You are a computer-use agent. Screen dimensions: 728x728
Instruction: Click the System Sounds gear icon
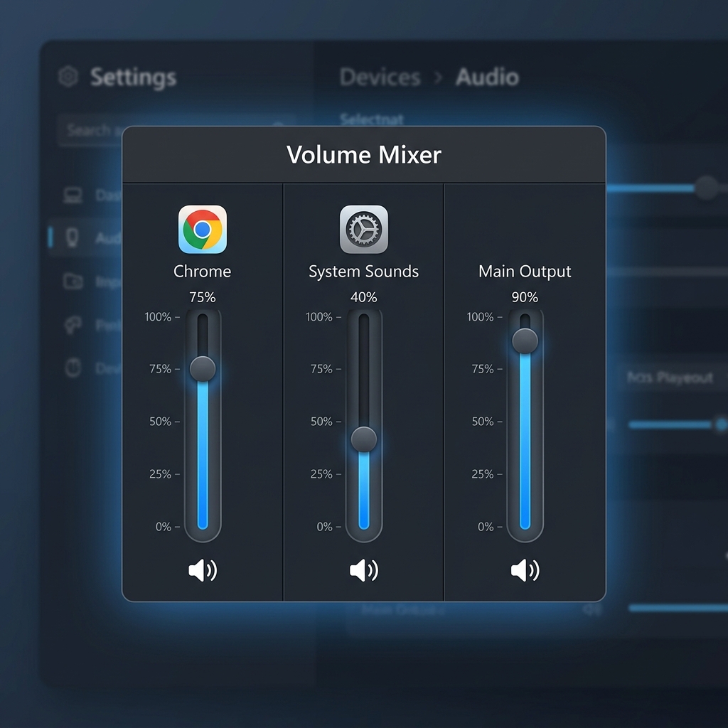363,230
